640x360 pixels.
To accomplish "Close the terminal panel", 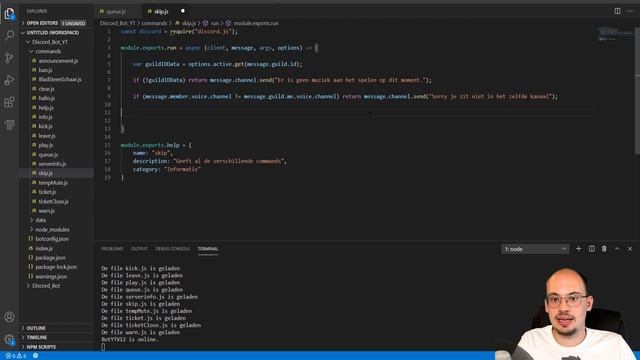I will click(x=630, y=249).
